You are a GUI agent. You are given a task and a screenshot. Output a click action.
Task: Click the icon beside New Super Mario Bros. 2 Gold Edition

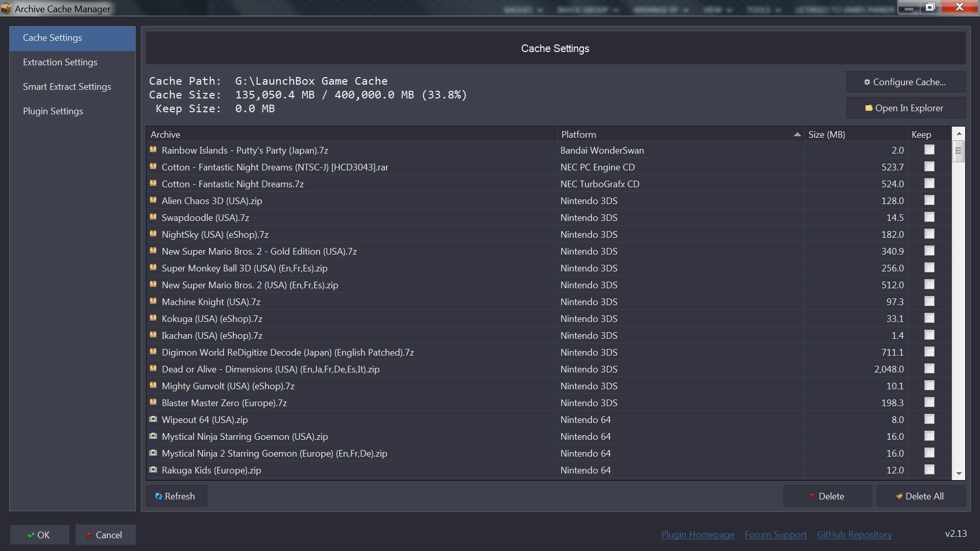153,251
